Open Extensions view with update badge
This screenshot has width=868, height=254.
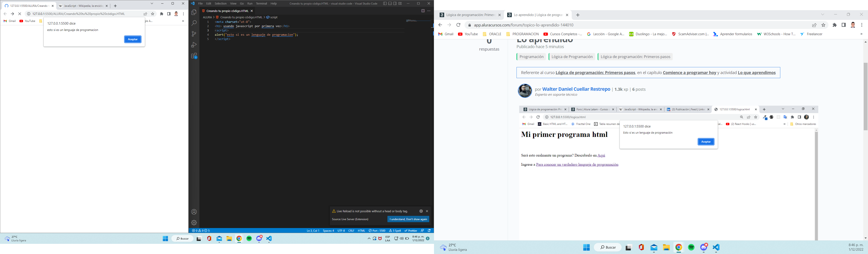pyautogui.click(x=194, y=56)
